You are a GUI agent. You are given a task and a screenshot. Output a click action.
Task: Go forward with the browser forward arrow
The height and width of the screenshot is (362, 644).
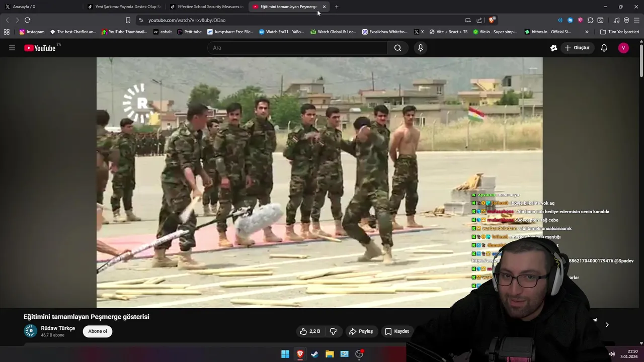tap(17, 20)
